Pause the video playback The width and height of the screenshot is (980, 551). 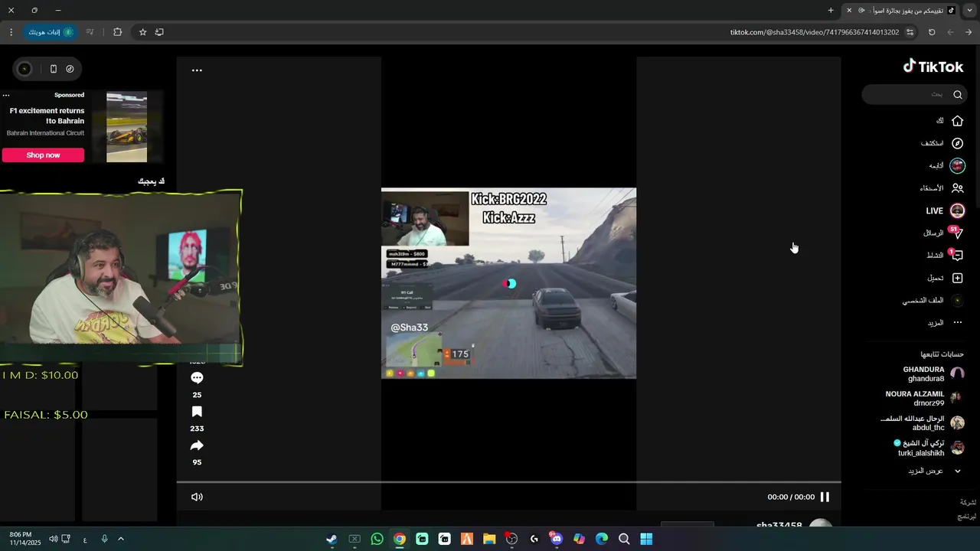tap(825, 497)
